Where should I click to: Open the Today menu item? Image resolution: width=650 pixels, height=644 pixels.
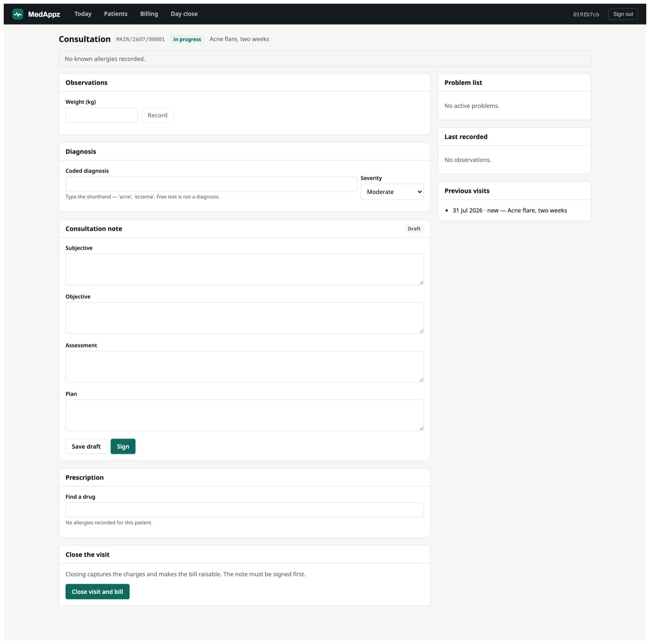pyautogui.click(x=83, y=14)
